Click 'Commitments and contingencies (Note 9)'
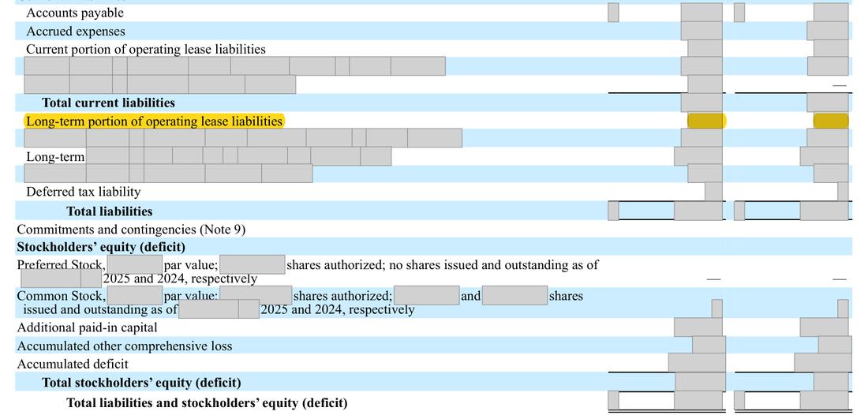 [x=131, y=229]
